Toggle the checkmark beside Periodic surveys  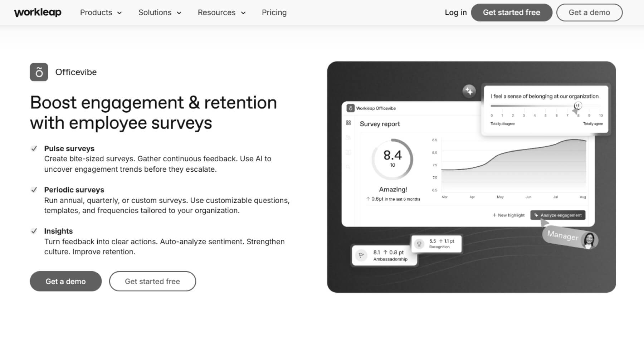click(35, 189)
